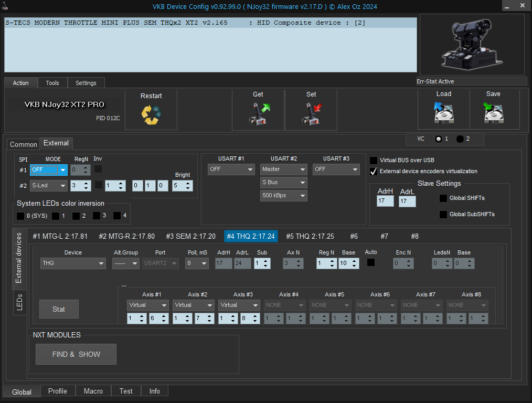
Task: Click the Set joystick icon
Action: 311,114
